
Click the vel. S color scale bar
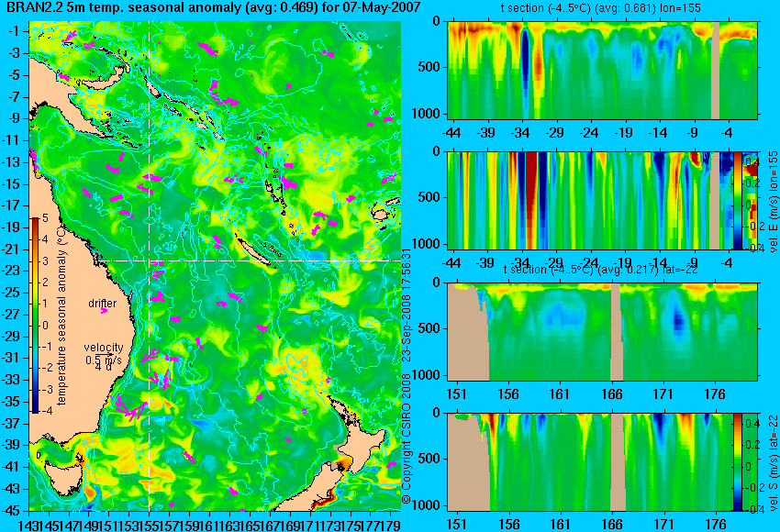pos(738,462)
